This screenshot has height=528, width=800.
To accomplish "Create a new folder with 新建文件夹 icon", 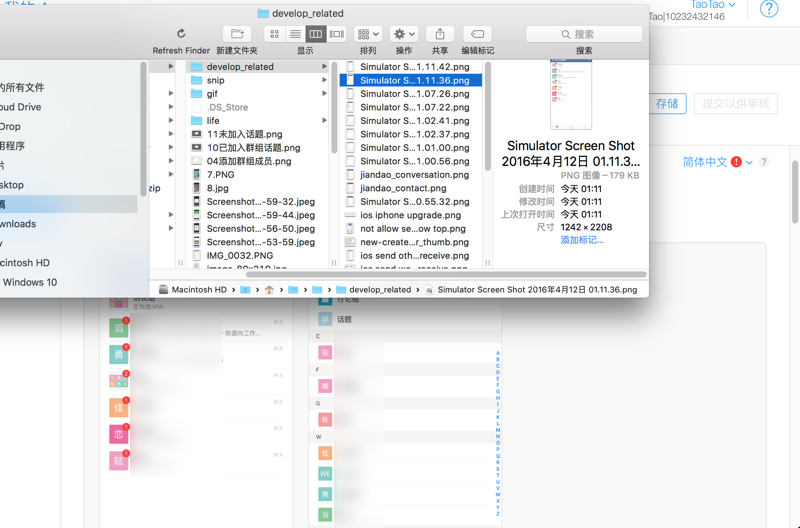I will tap(237, 34).
